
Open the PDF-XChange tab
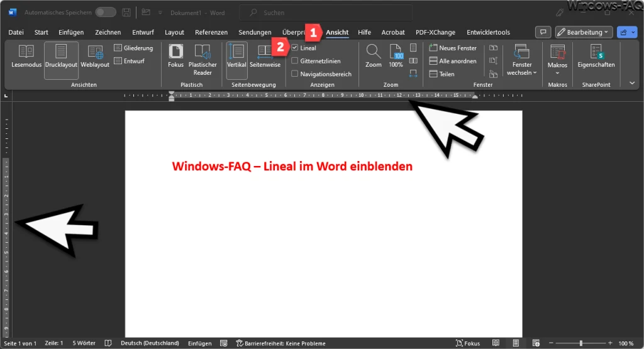(435, 32)
